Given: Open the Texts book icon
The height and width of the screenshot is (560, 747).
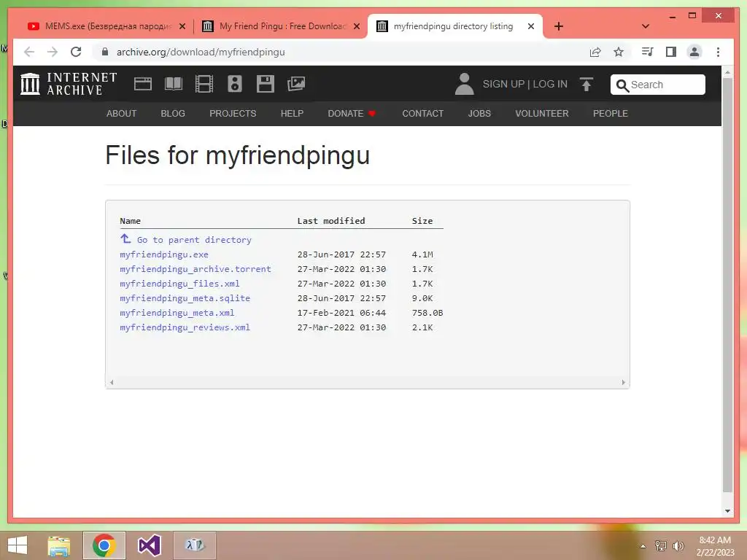Looking at the screenshot, I should point(174,84).
